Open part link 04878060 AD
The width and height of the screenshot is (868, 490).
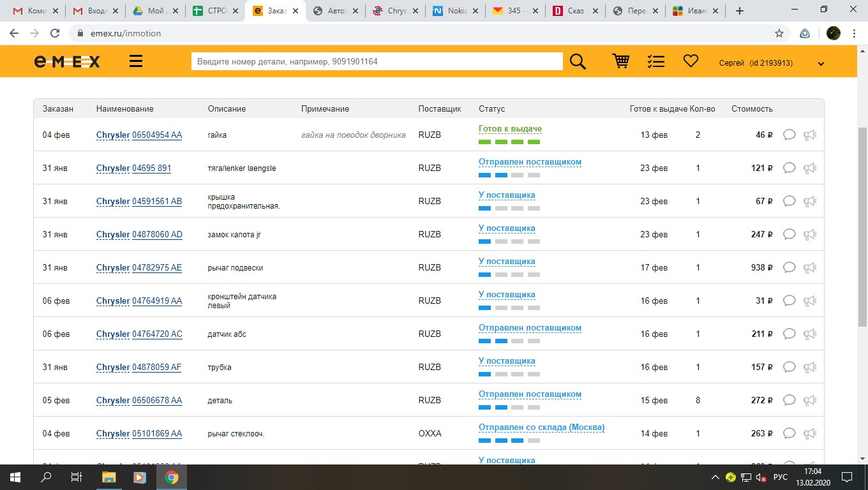coord(157,234)
